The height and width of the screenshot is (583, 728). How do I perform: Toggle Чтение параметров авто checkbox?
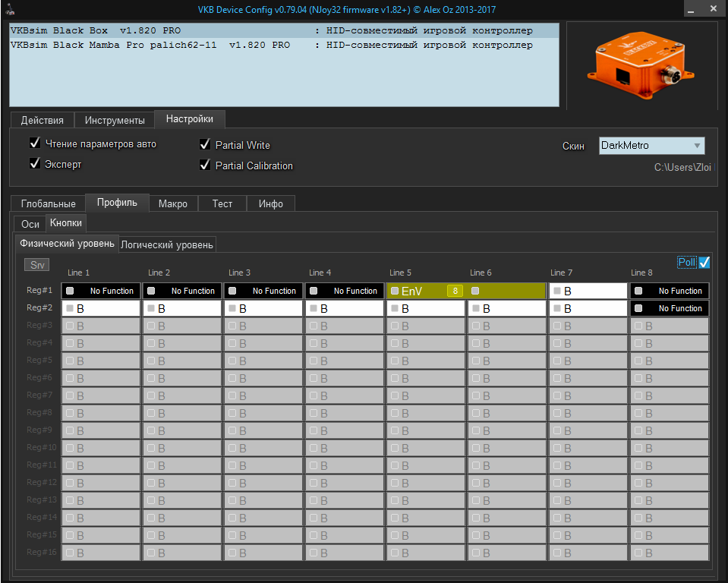[35, 143]
